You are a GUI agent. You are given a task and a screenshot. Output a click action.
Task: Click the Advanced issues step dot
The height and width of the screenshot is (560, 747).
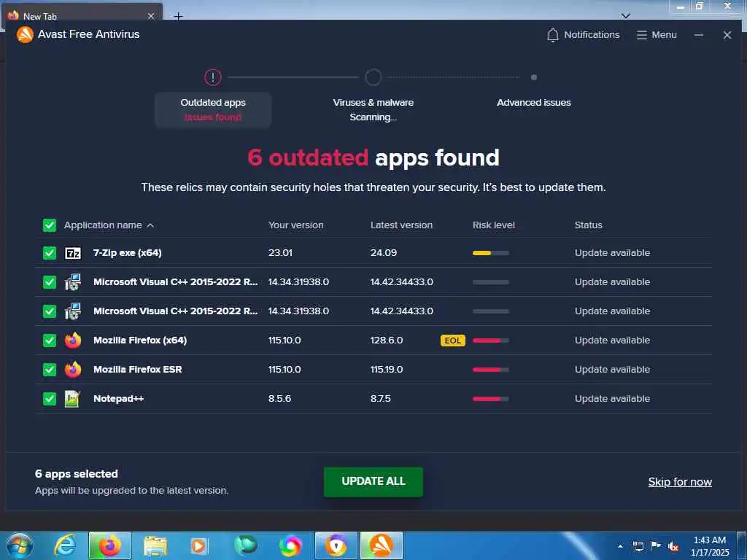point(533,77)
